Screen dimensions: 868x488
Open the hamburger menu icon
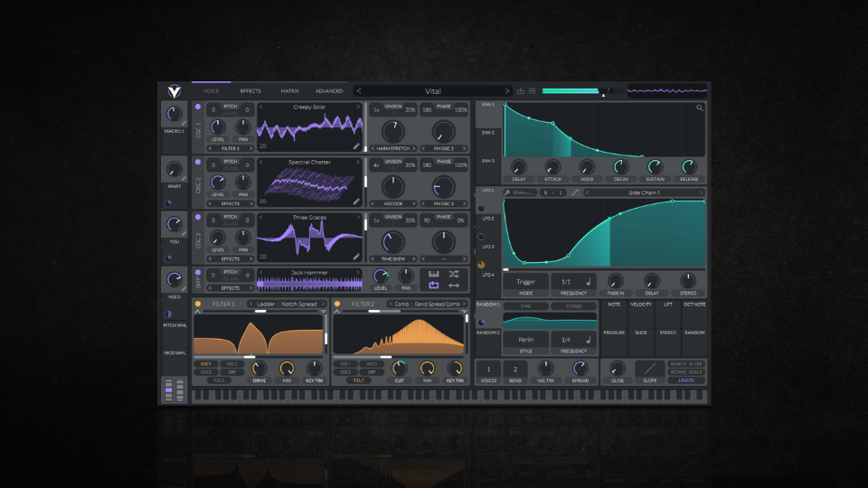coord(532,90)
